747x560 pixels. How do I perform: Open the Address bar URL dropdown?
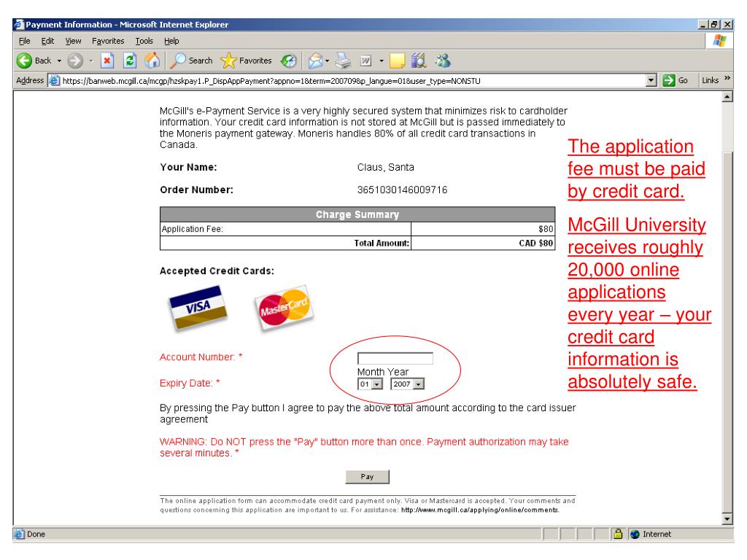pos(651,80)
